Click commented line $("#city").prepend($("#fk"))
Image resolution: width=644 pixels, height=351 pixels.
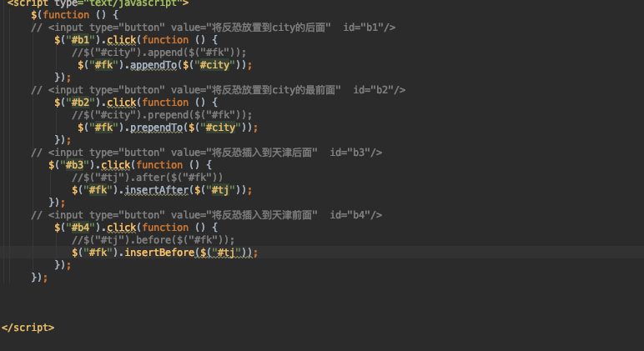[162, 115]
